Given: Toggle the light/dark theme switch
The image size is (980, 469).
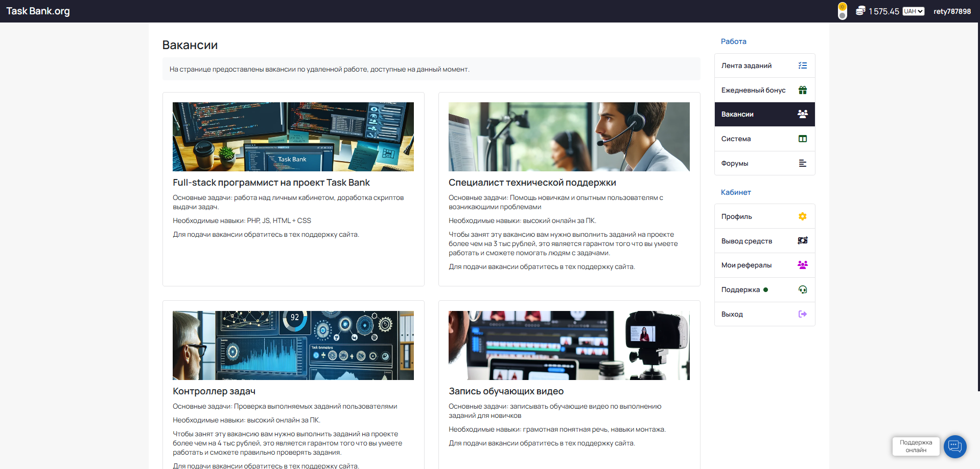Looking at the screenshot, I should pyautogui.click(x=842, y=11).
